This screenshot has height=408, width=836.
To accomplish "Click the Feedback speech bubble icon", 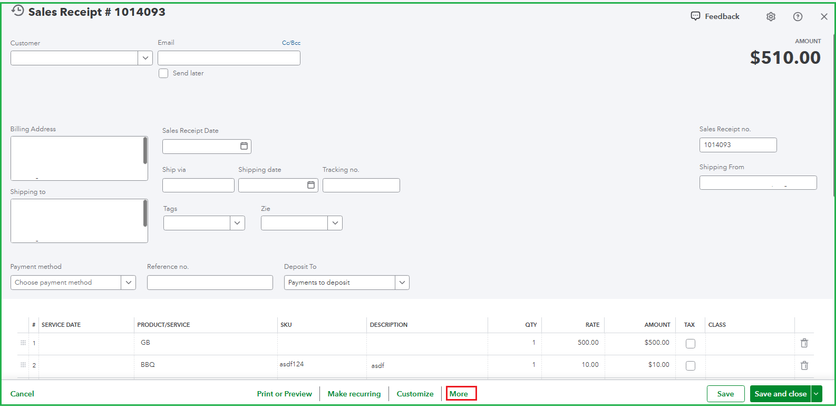I will pyautogui.click(x=696, y=16).
